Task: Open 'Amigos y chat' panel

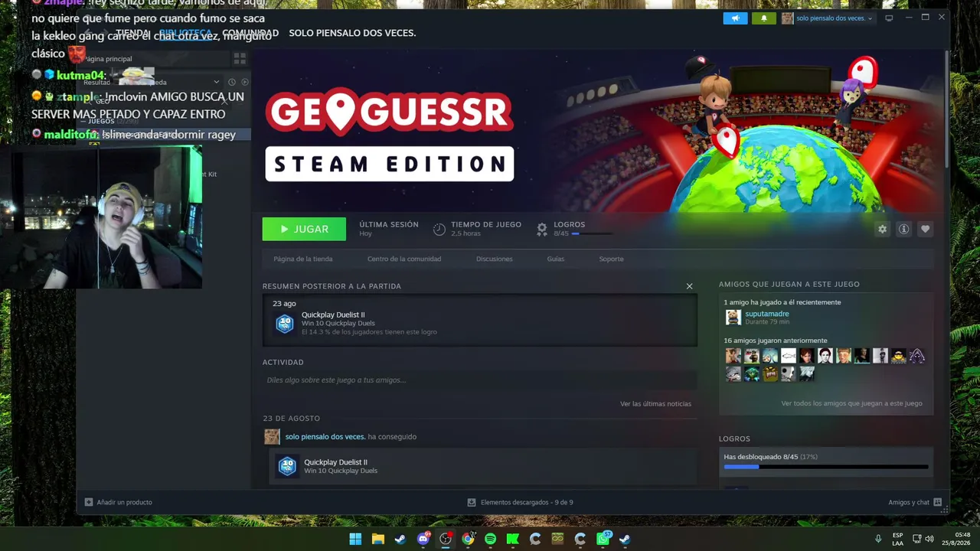Action: [915, 502]
